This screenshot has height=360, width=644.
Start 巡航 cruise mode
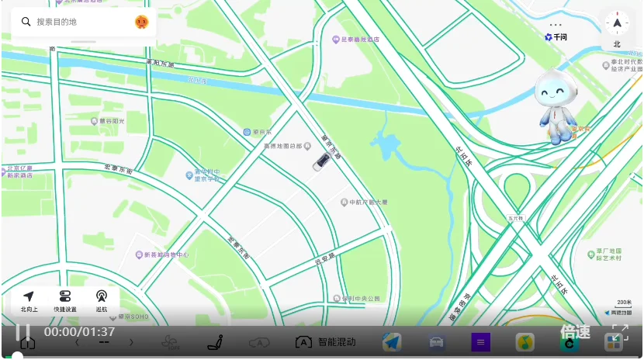tap(101, 301)
